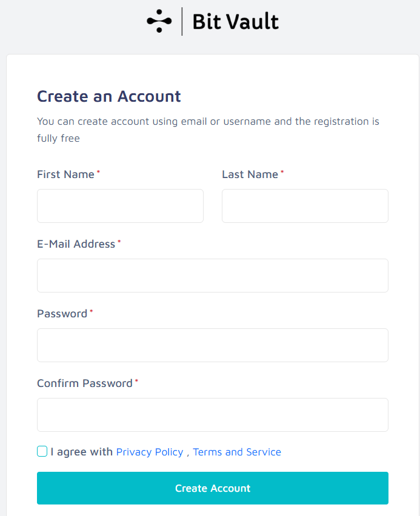Click the "Create an Account" heading
Image resolution: width=420 pixels, height=516 pixels.
tap(109, 96)
